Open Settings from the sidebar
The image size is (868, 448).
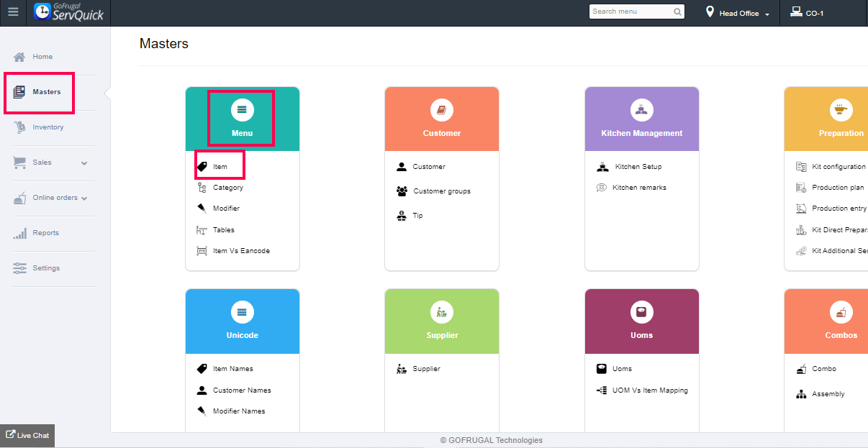46,268
